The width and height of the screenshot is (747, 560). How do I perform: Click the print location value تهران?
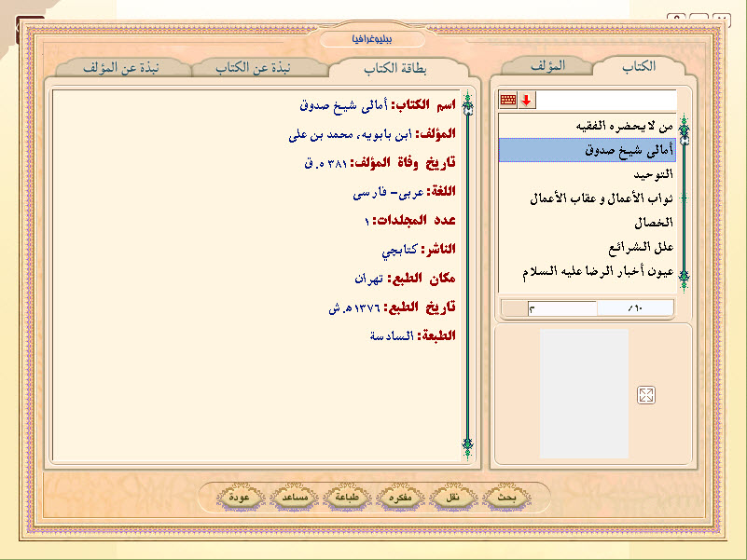(x=368, y=279)
